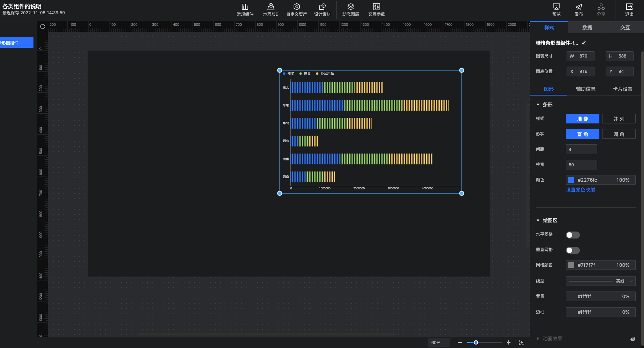Click the 背景 #ffffff color field
The height and width of the screenshot is (348, 644).
coord(600,296)
